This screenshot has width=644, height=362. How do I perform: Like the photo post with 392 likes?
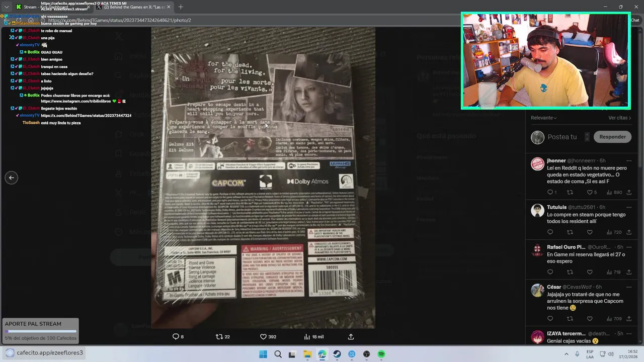point(268,336)
